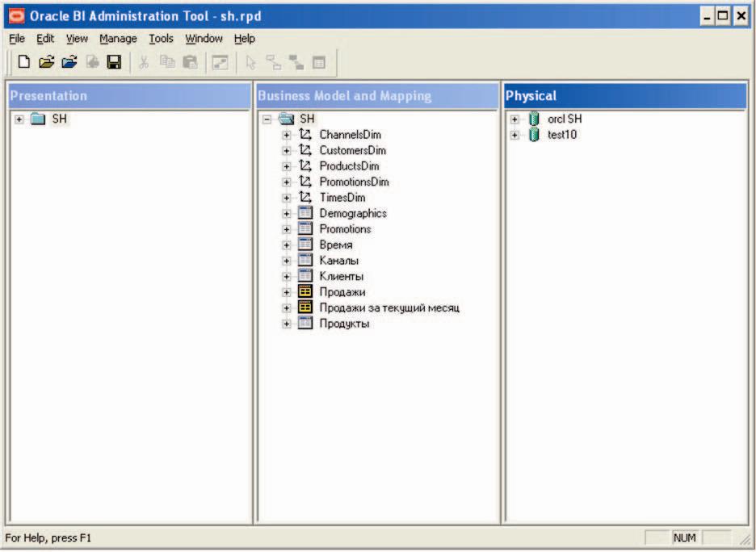
Task: Click the Paste clipboard toolbar icon
Action: point(190,62)
